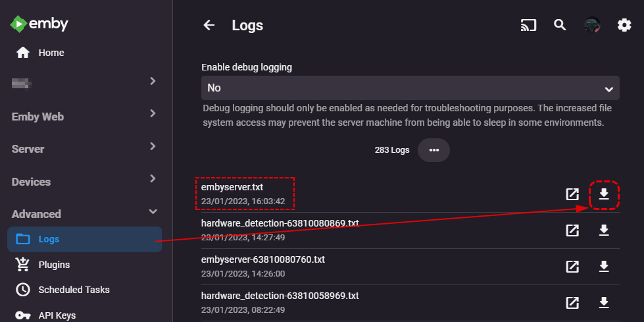644x322 pixels.
Task: Open Plugins in the sidebar
Action: tap(54, 265)
